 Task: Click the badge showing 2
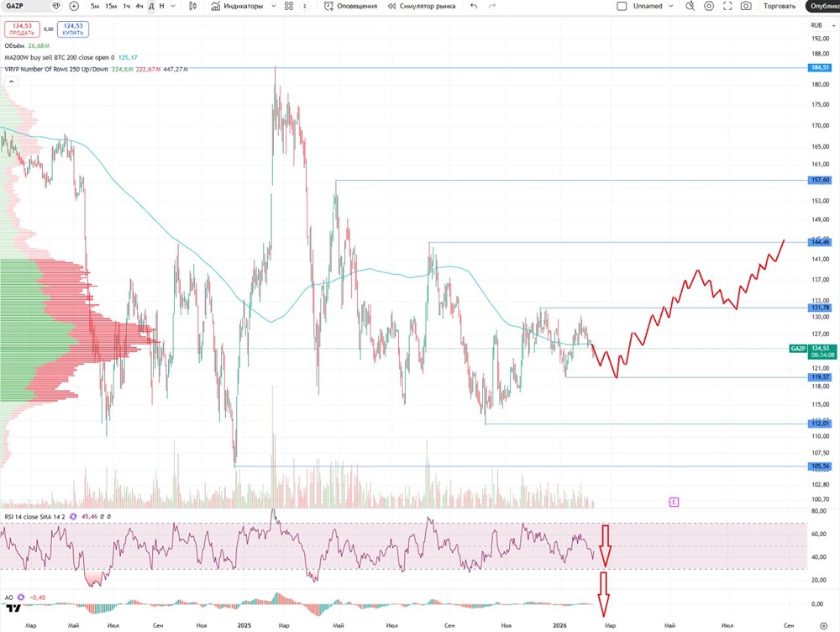[305, 7]
